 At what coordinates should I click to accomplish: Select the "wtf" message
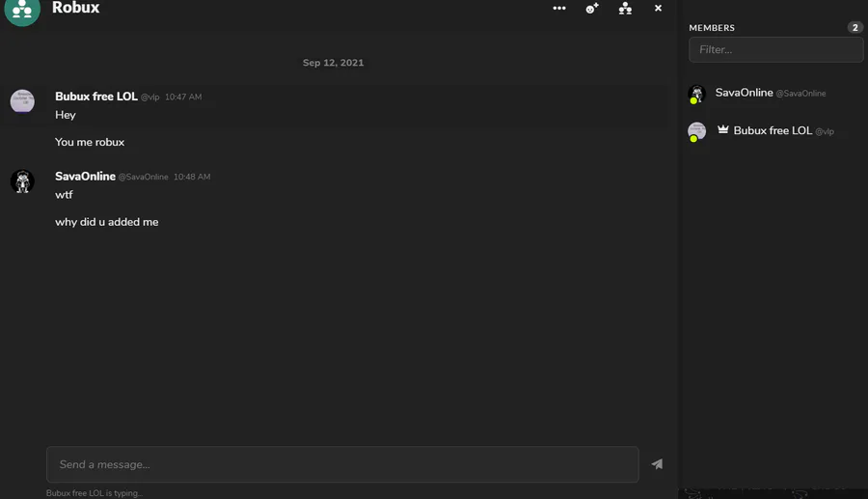click(64, 195)
